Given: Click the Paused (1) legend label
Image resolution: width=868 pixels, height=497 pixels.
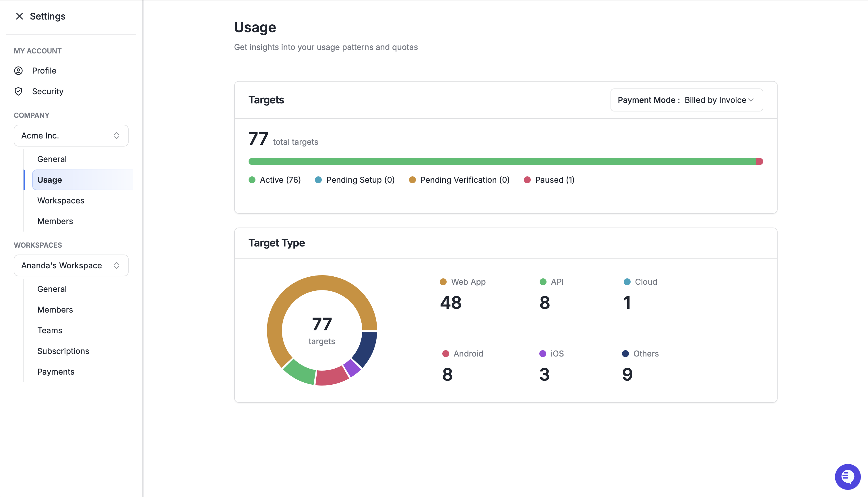Looking at the screenshot, I should 555,180.
